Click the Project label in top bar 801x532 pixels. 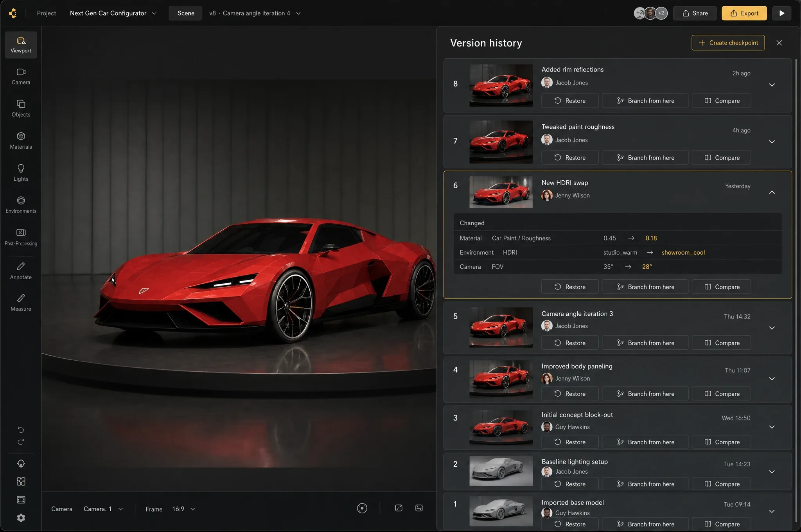click(x=47, y=13)
